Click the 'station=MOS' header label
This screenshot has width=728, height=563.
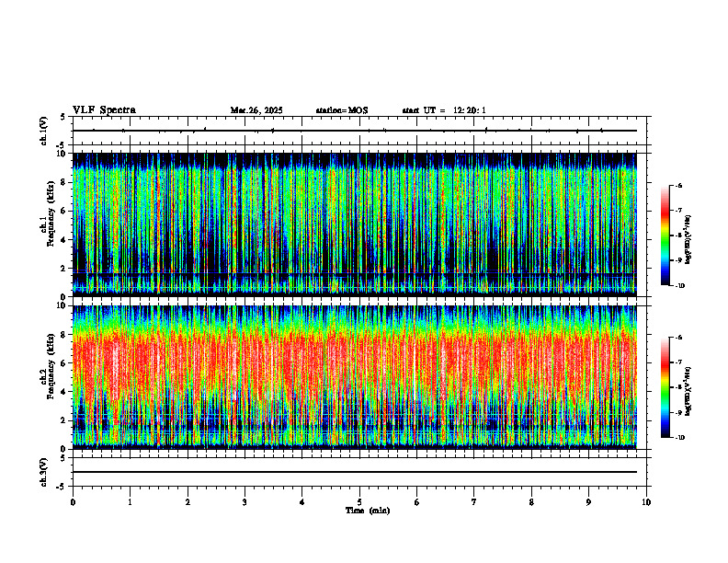(x=342, y=110)
